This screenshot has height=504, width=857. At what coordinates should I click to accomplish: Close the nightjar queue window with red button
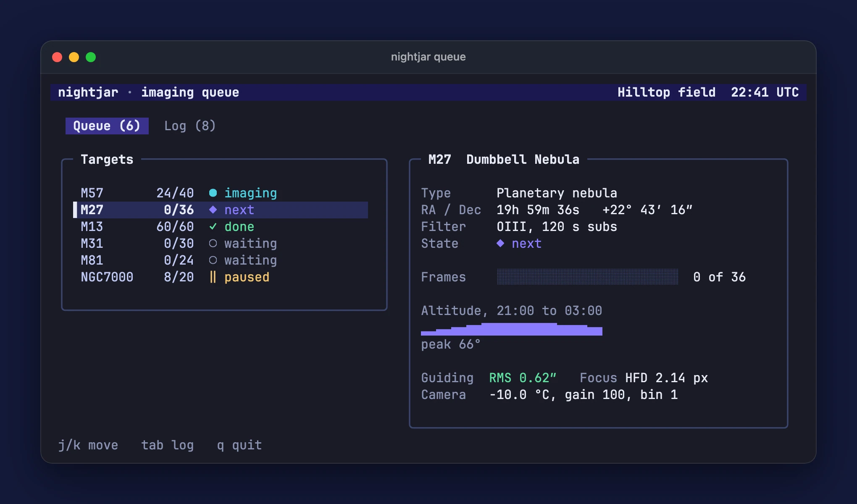point(57,57)
